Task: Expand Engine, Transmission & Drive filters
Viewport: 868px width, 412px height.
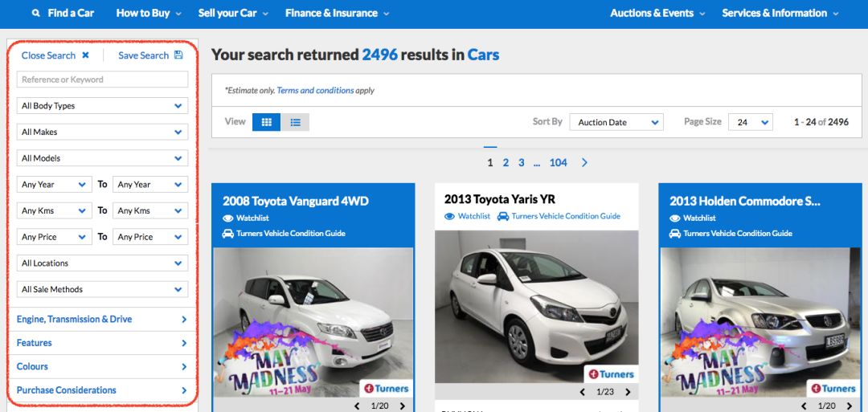Action: pos(102,319)
